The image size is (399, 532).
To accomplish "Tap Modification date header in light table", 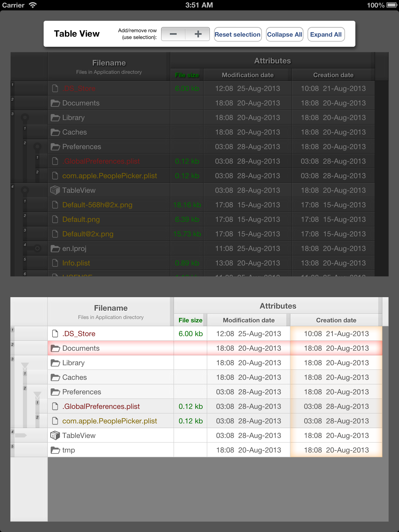I will [x=249, y=320].
